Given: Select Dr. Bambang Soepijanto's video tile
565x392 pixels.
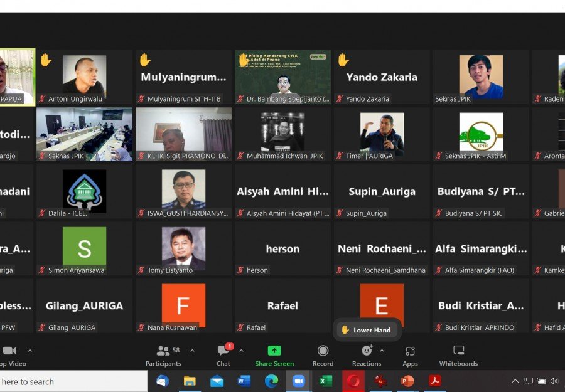Looking at the screenshot, I should click(x=282, y=77).
